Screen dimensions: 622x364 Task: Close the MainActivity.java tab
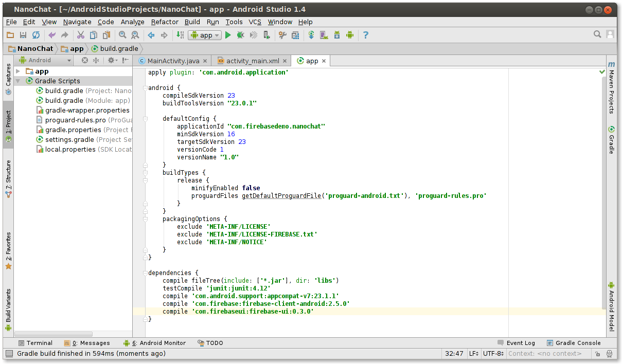pos(205,61)
